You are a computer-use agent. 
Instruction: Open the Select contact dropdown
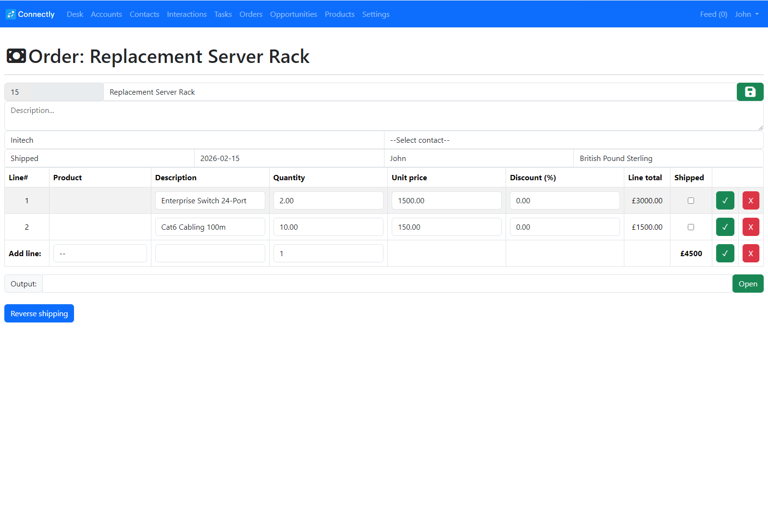pos(573,140)
